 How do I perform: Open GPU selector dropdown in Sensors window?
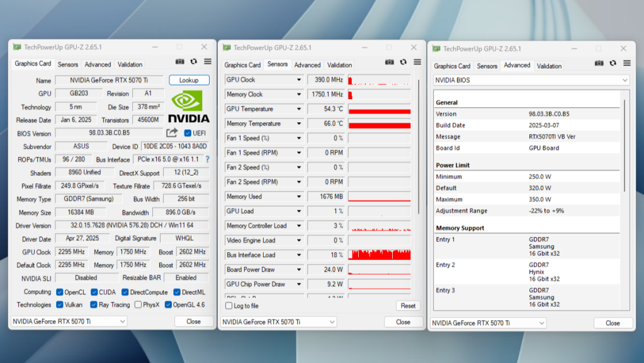(x=279, y=322)
